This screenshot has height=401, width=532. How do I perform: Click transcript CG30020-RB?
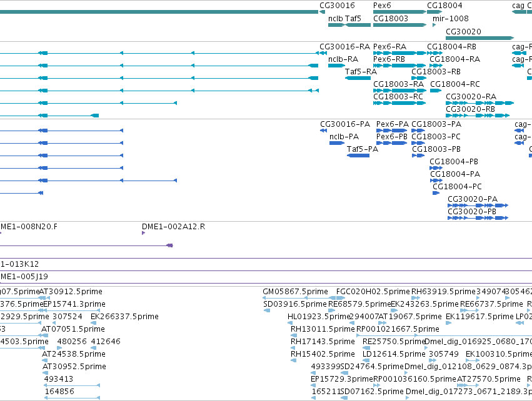[470, 109]
